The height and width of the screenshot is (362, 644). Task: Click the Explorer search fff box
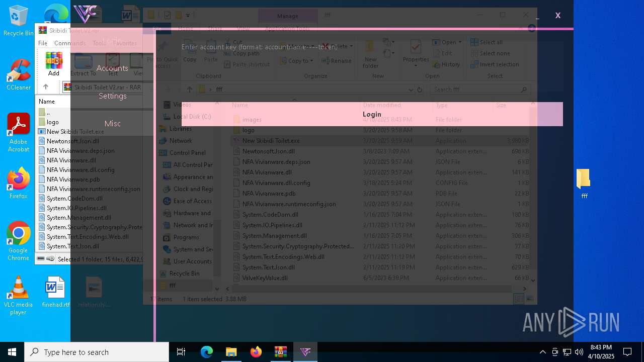pos(480,89)
